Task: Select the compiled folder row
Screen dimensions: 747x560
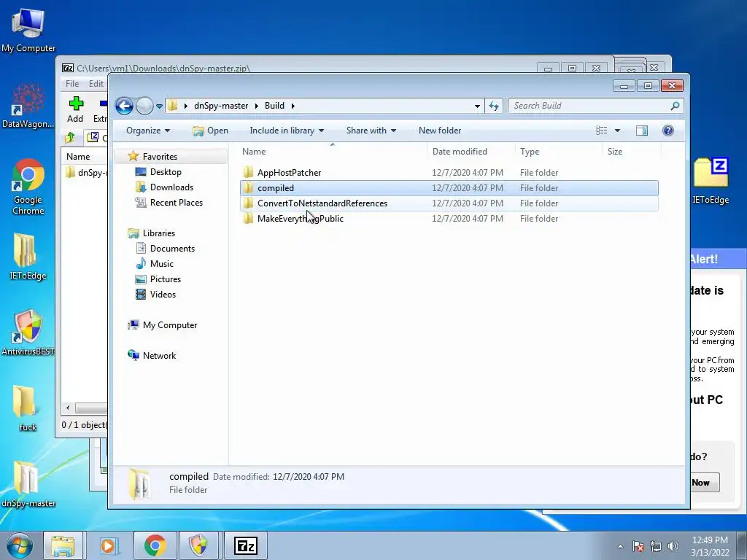Action: (x=449, y=187)
